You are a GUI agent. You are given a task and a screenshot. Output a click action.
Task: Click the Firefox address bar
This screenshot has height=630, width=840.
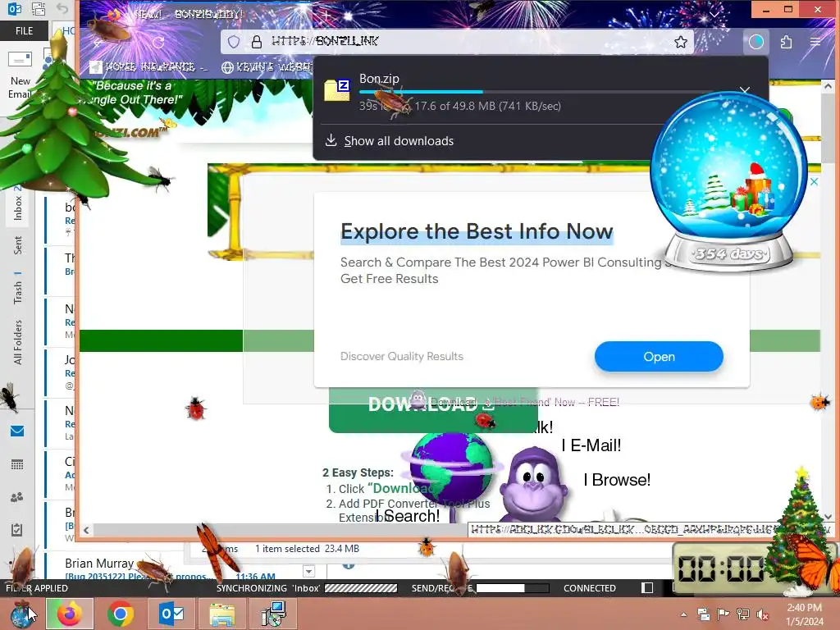click(457, 42)
